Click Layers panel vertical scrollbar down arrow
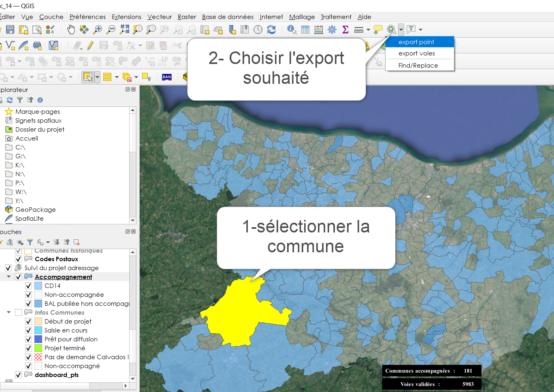Image resolution: width=554 pixels, height=392 pixels. [133, 379]
